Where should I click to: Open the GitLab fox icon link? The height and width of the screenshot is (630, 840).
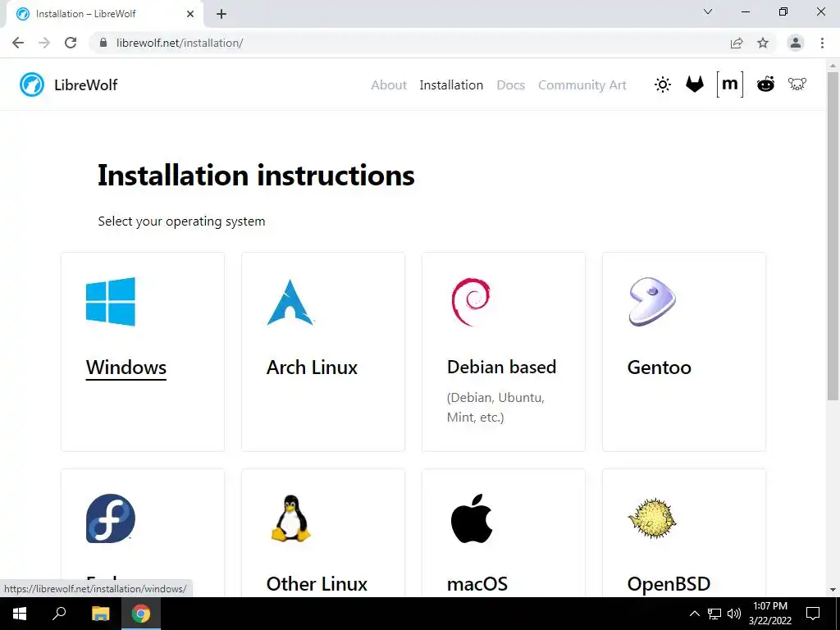(695, 84)
